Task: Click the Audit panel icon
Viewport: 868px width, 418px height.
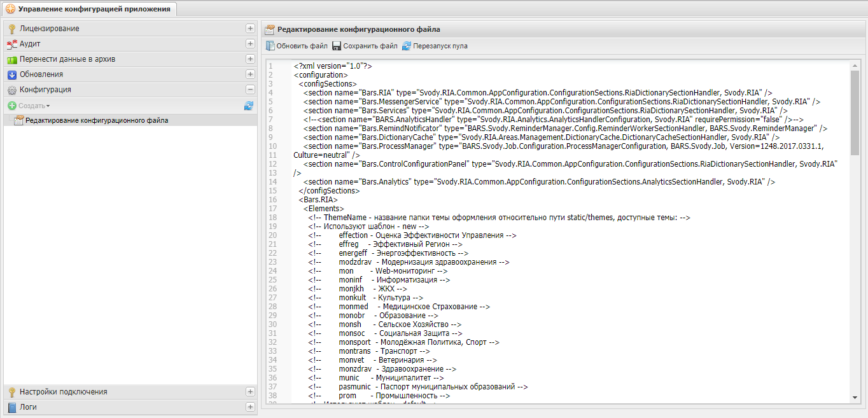Action: tap(11, 44)
